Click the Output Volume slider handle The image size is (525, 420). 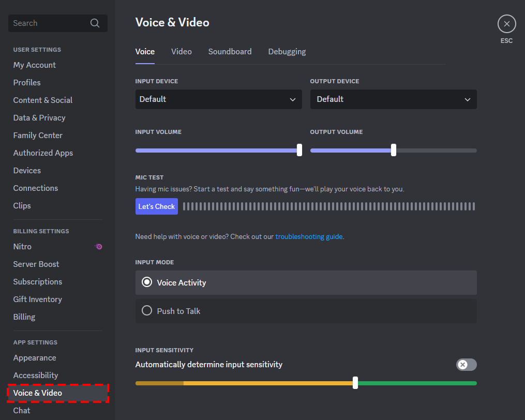(394, 150)
